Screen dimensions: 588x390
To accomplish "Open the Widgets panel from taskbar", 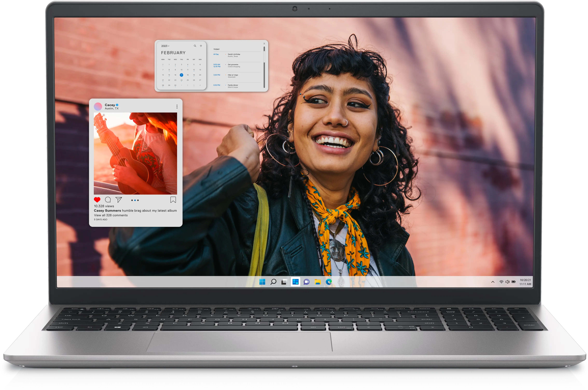I will (x=295, y=282).
